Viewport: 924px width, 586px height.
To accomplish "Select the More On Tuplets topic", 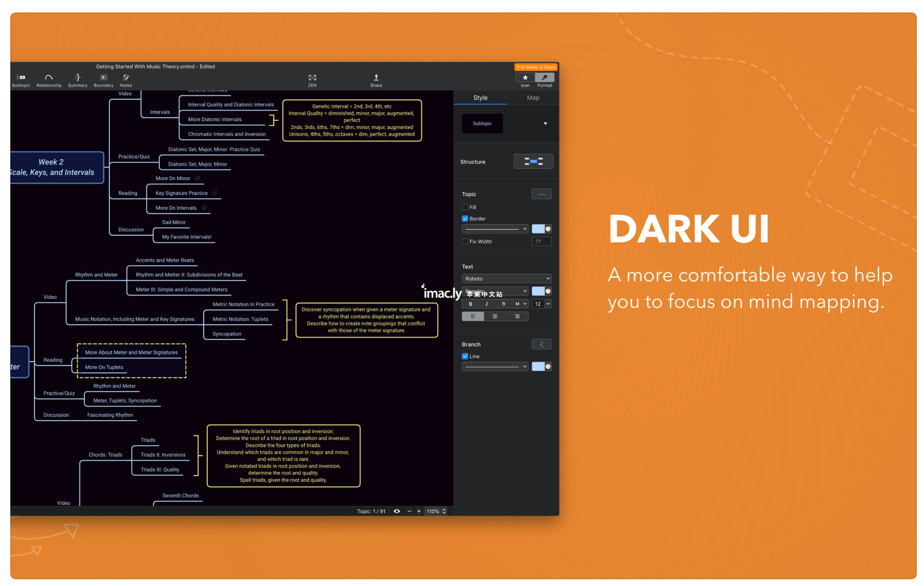I will (104, 367).
